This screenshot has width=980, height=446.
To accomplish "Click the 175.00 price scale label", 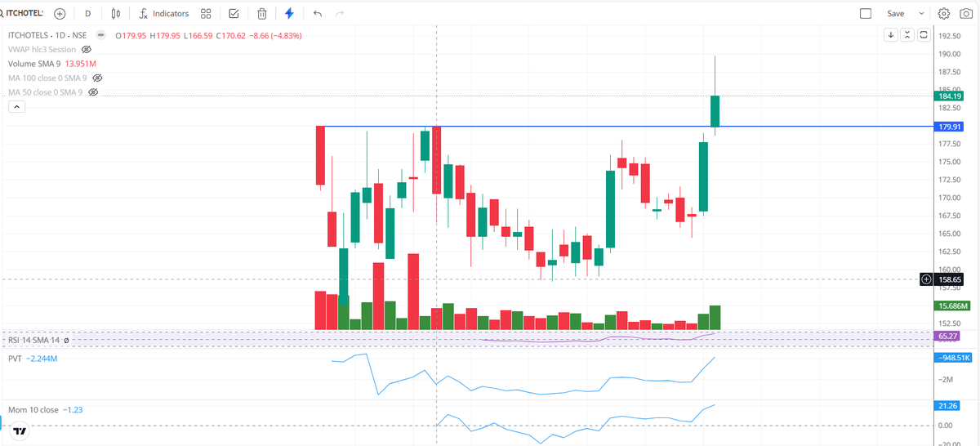I will pos(949,162).
